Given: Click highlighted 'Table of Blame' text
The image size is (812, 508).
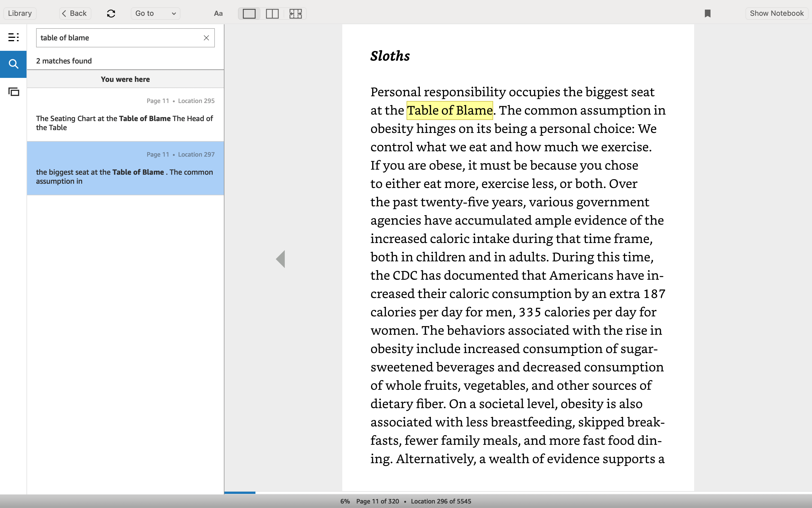Looking at the screenshot, I should click(450, 110).
